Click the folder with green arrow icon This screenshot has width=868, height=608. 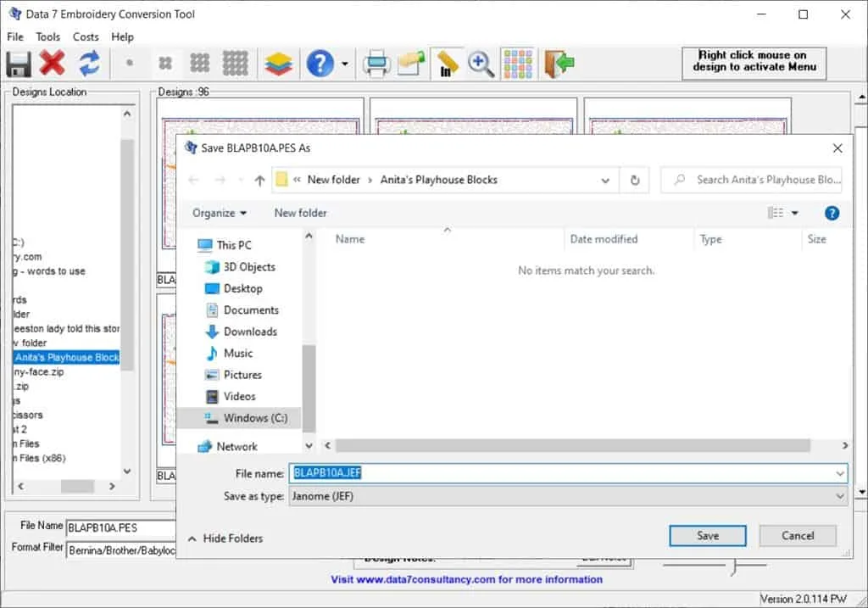click(x=411, y=63)
